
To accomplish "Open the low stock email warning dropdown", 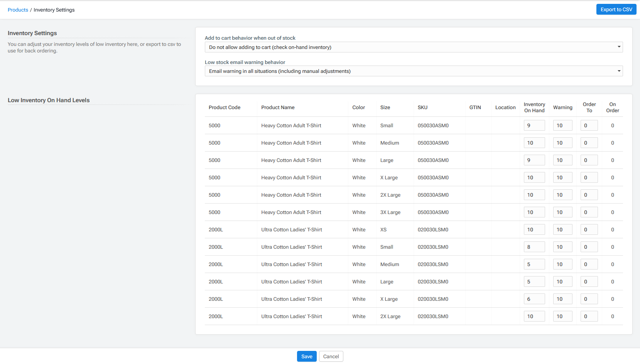I will click(x=414, y=71).
